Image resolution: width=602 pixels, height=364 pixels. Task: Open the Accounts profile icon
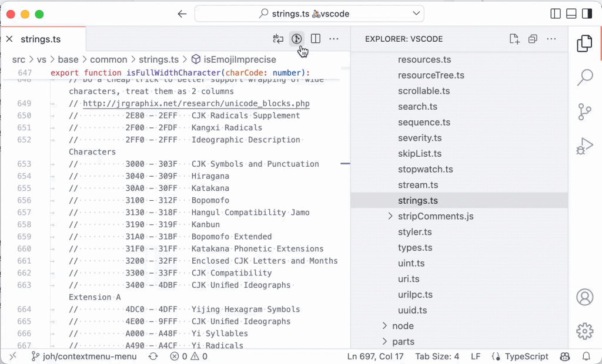[585, 297]
